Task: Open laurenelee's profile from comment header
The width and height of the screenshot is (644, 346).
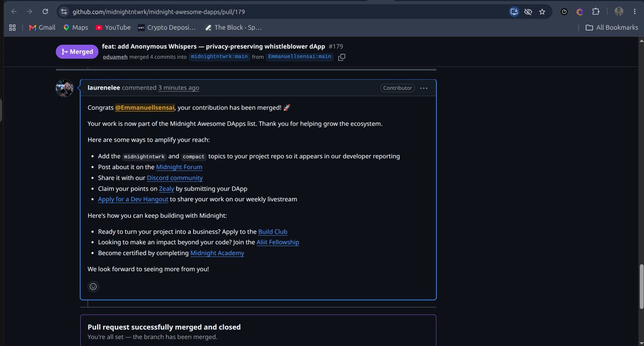Action: click(104, 88)
